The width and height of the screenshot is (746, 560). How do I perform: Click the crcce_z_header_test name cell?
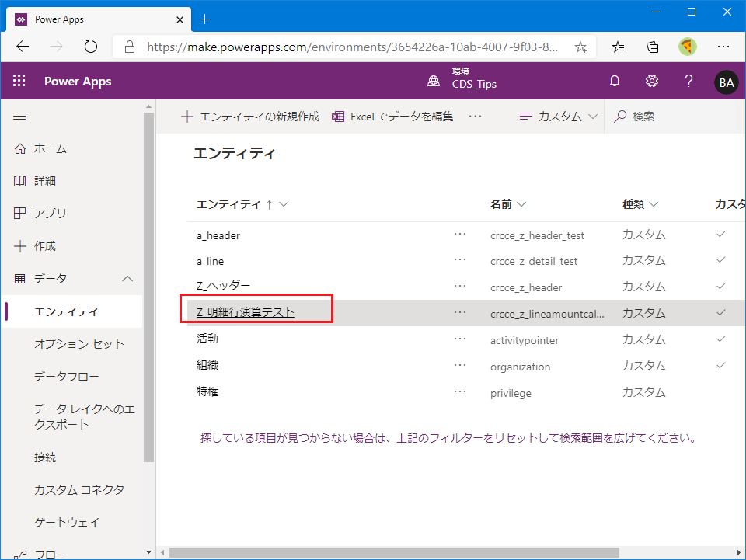(x=537, y=236)
